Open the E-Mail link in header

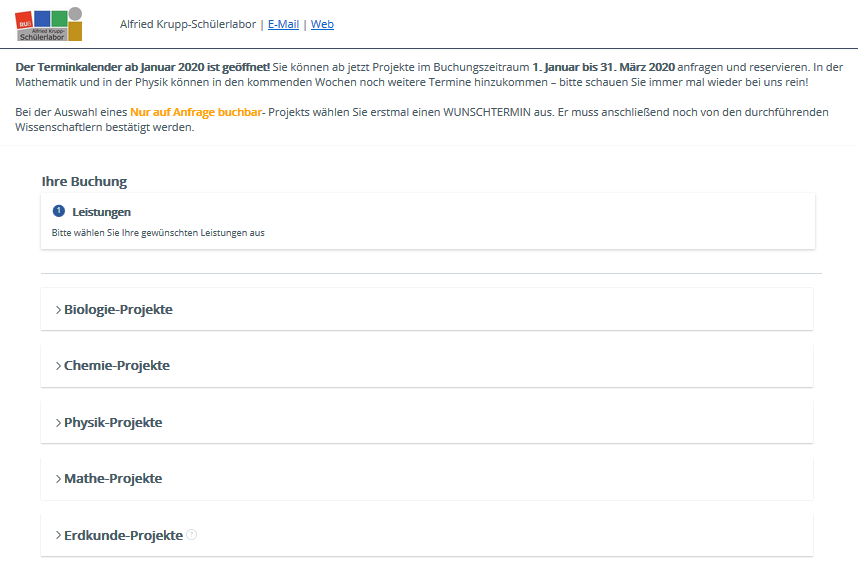(x=283, y=24)
